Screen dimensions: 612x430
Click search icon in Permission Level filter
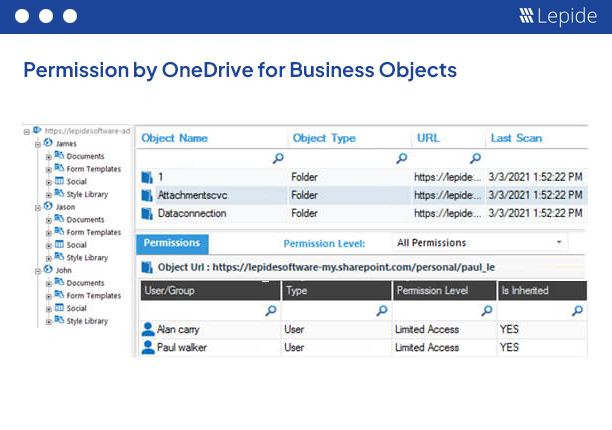click(487, 310)
